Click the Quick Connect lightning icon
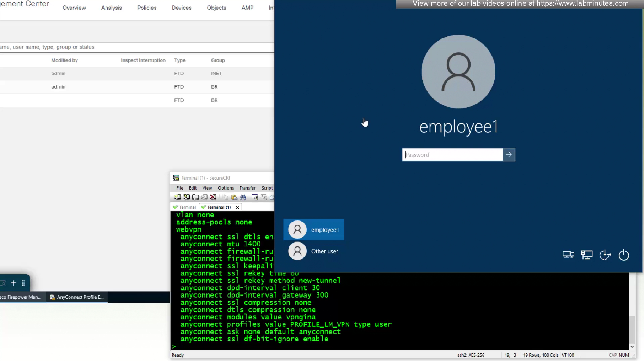The height and width of the screenshot is (361, 644). [x=186, y=198]
